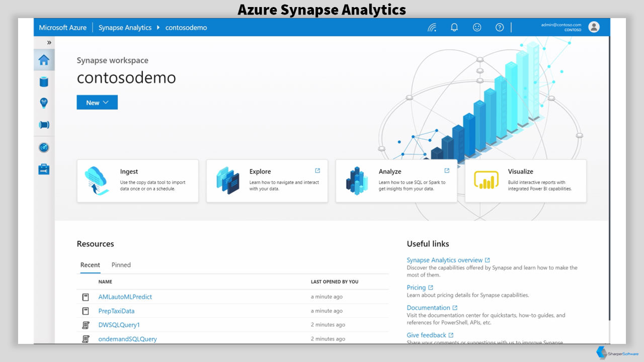Expand the sidebar with double chevron

[x=49, y=43]
